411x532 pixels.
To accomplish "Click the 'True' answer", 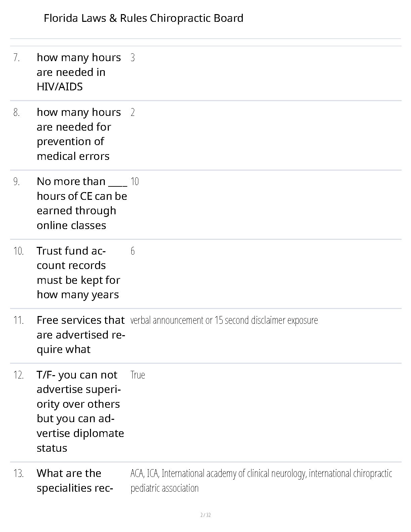I will (138, 375).
